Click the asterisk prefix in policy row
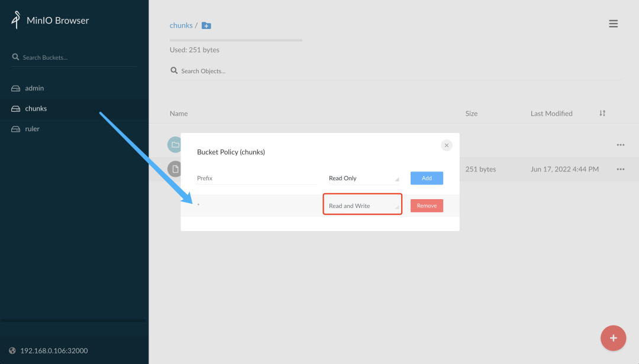 coord(198,204)
